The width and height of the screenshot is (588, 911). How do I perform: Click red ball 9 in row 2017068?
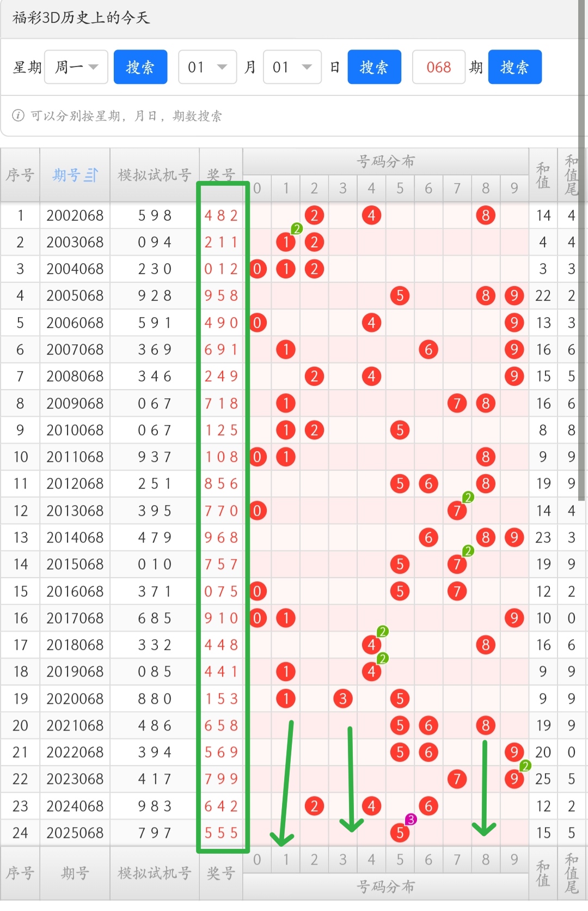tap(514, 618)
